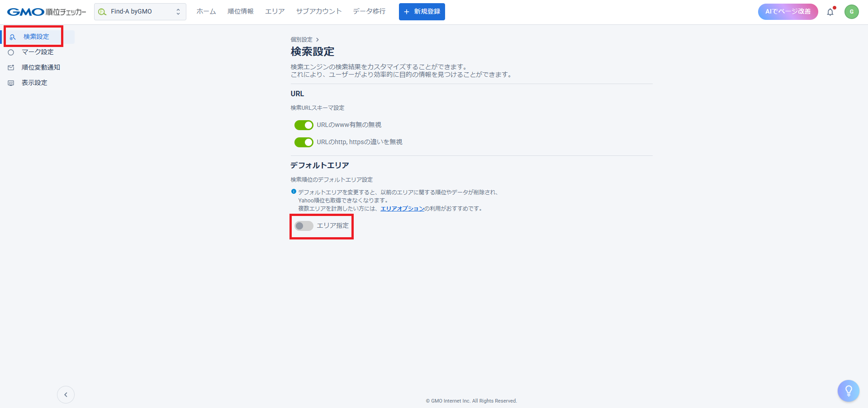Click the 検索URLスキーマ設定 label
This screenshot has width=868, height=408.
coord(318,108)
